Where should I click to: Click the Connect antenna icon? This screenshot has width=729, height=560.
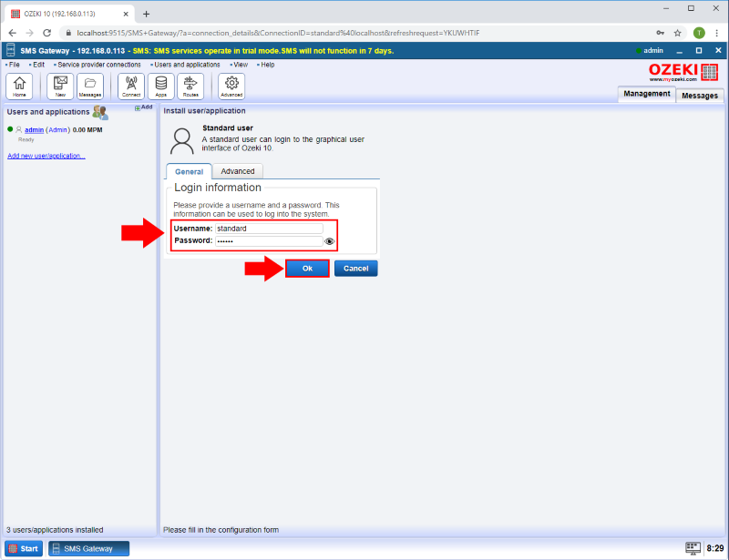pyautogui.click(x=131, y=86)
